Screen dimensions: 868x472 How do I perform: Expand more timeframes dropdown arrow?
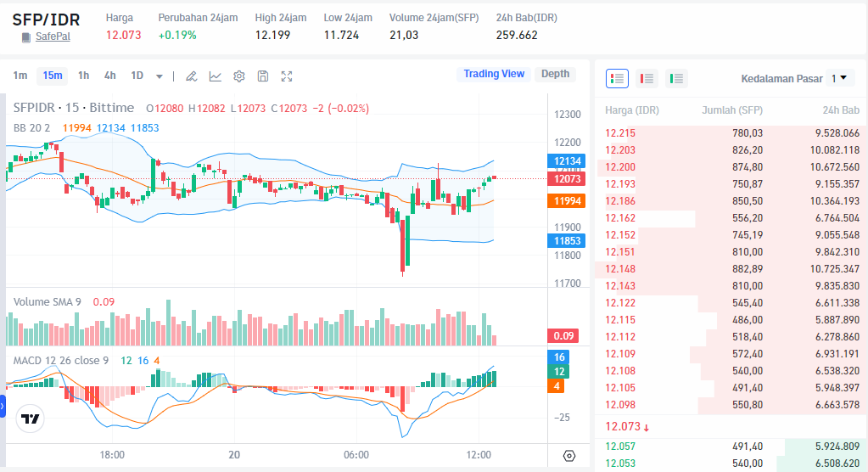click(160, 76)
